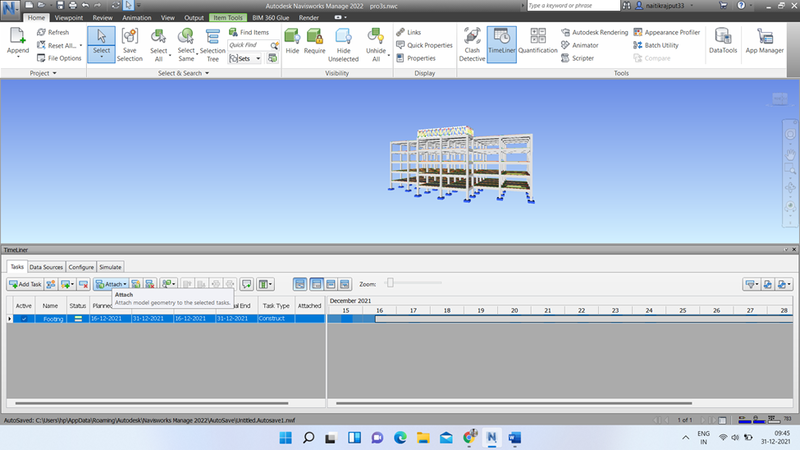Screen dimensions: 800x450
Task: Open the Quantification tool
Action: pyautogui.click(x=538, y=41)
